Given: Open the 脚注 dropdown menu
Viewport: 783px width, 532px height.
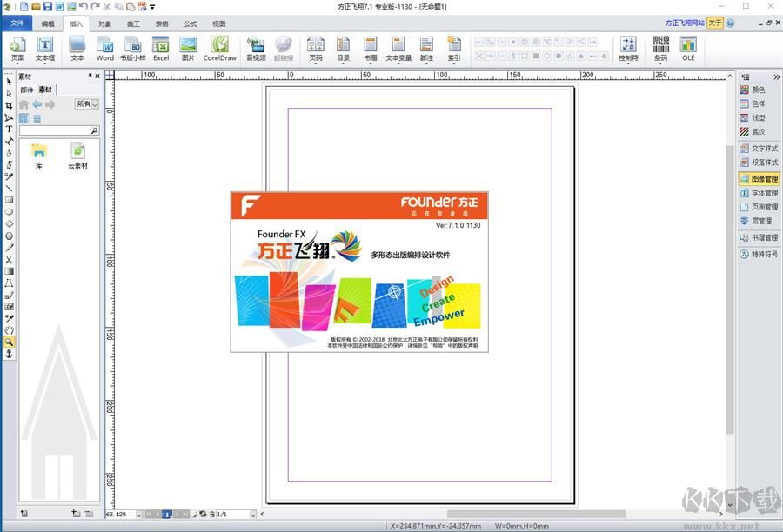Looking at the screenshot, I should tap(426, 62).
